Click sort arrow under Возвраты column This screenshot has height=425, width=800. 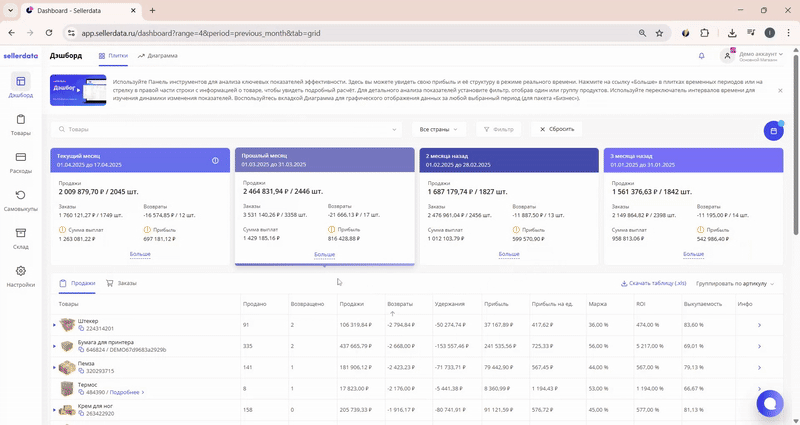click(392, 313)
